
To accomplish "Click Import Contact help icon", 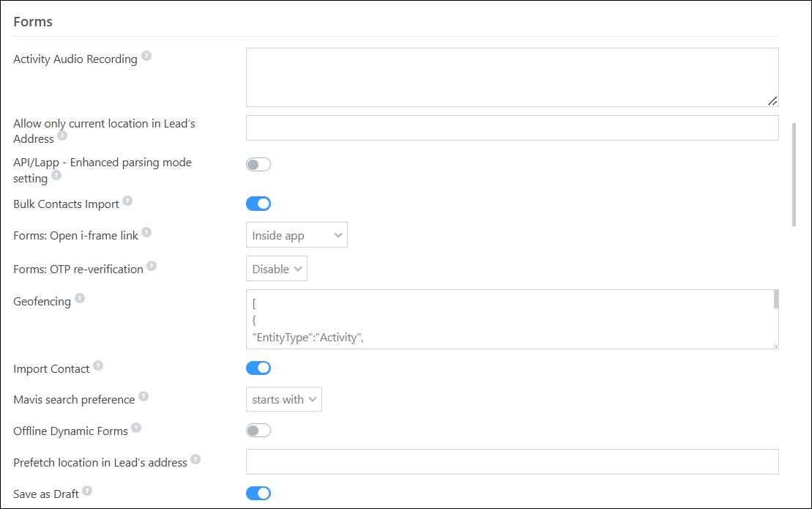I will [x=98, y=365].
